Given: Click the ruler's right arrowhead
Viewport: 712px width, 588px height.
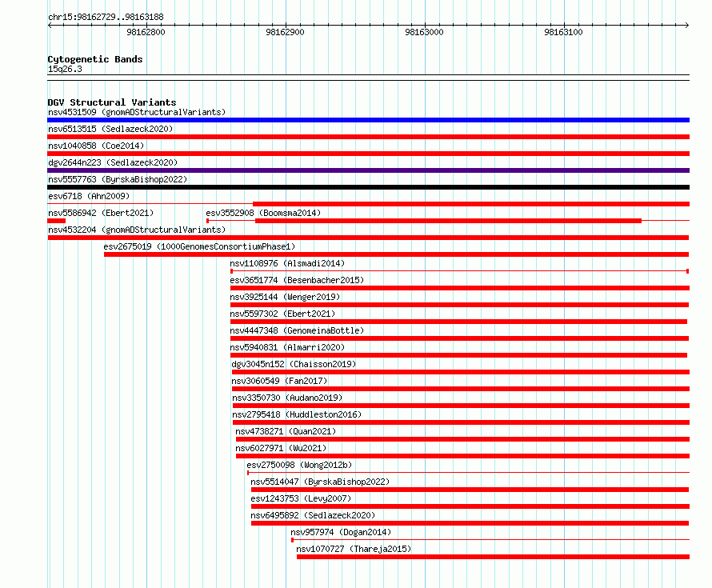Looking at the screenshot, I should pos(687,26).
